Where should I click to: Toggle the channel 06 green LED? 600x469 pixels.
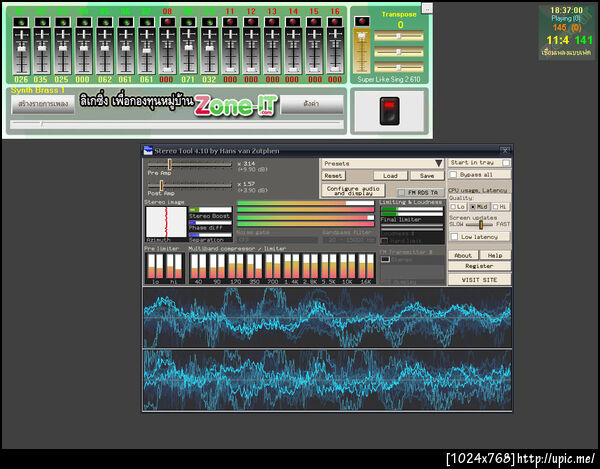(126, 22)
